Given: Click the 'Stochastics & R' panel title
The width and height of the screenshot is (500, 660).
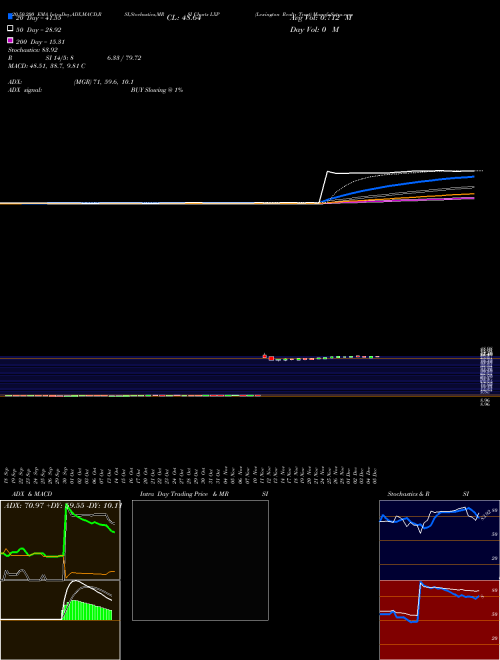Looking at the screenshot, I should click(x=408, y=494).
